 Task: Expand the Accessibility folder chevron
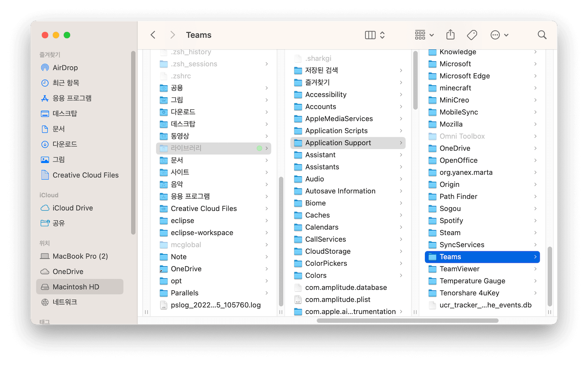pos(401,94)
